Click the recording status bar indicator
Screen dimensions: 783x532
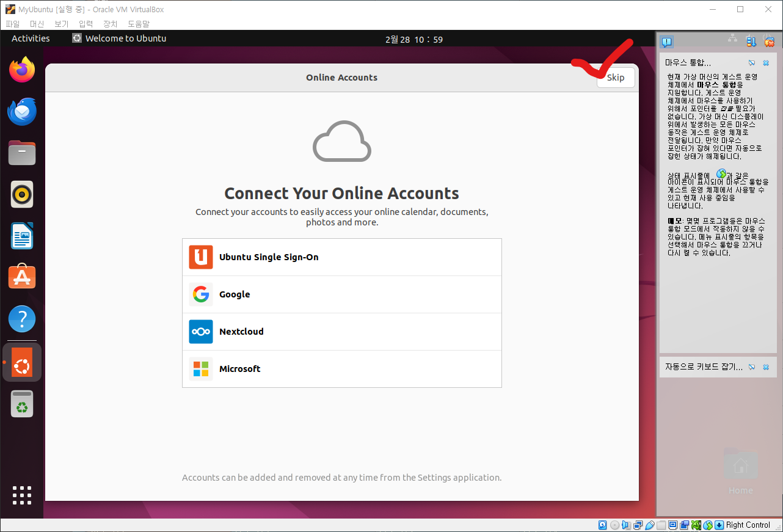click(x=685, y=525)
